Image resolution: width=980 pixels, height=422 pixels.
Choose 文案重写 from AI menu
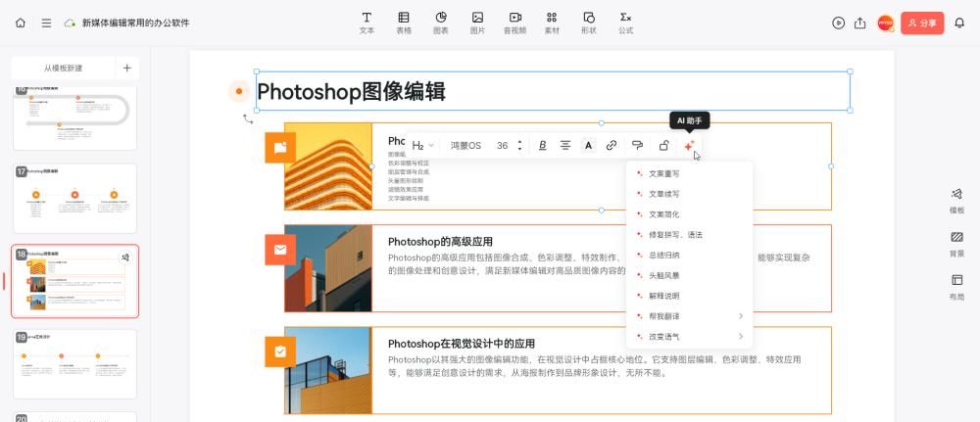click(x=689, y=173)
